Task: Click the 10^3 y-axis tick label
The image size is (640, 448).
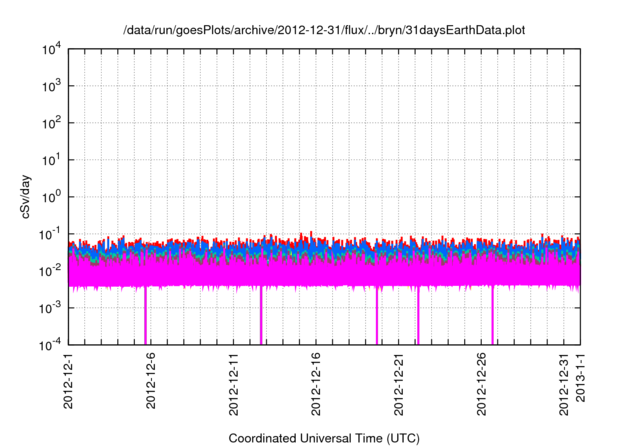Action: click(x=51, y=86)
